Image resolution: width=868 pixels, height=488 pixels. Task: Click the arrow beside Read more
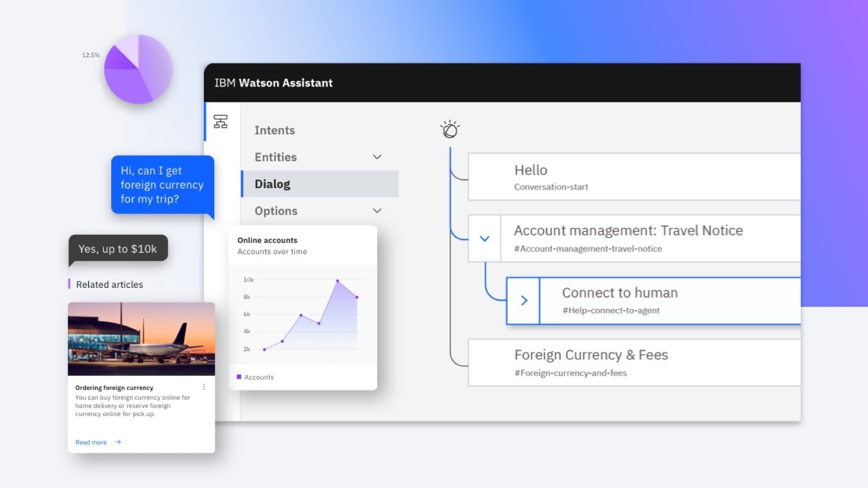[x=118, y=442]
